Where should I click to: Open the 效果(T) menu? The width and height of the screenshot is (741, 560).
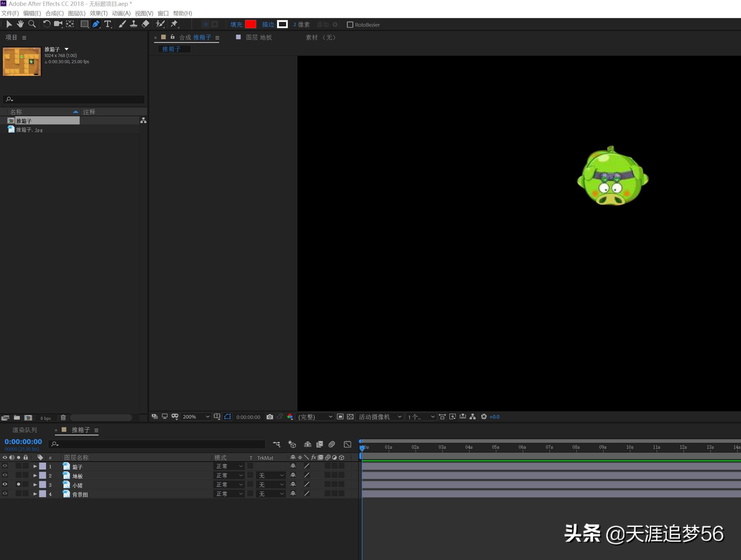(99, 13)
